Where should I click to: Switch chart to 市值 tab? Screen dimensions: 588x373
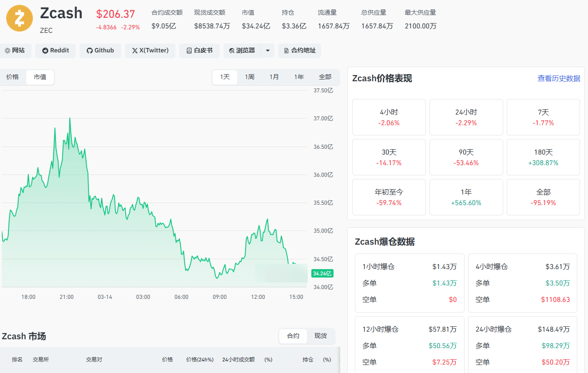pyautogui.click(x=40, y=77)
